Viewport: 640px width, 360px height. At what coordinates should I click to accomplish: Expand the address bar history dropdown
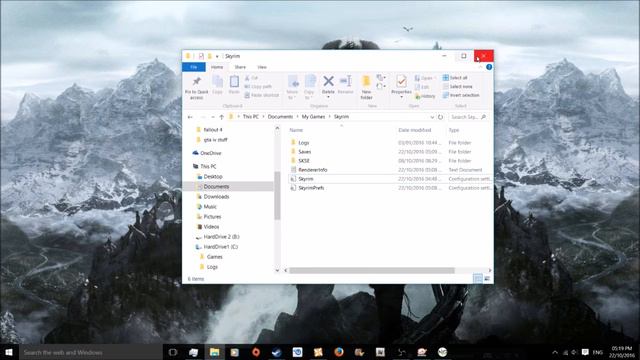[432, 117]
